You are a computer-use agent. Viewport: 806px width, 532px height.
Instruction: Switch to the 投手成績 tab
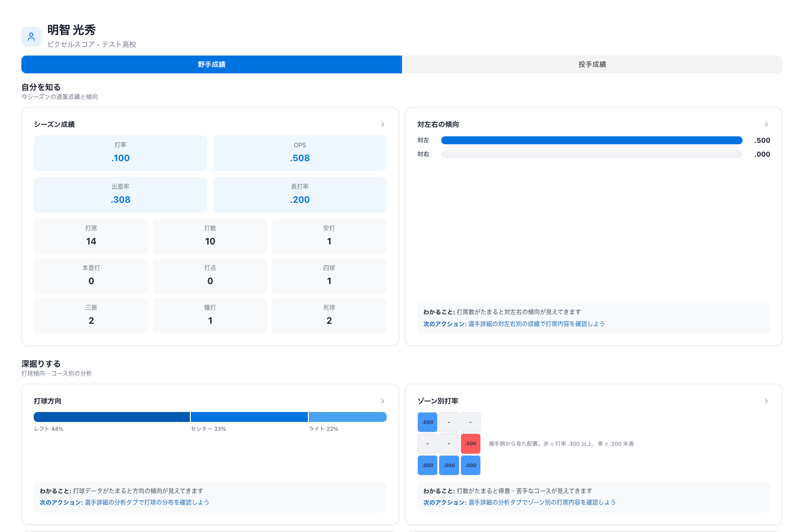[x=592, y=64]
